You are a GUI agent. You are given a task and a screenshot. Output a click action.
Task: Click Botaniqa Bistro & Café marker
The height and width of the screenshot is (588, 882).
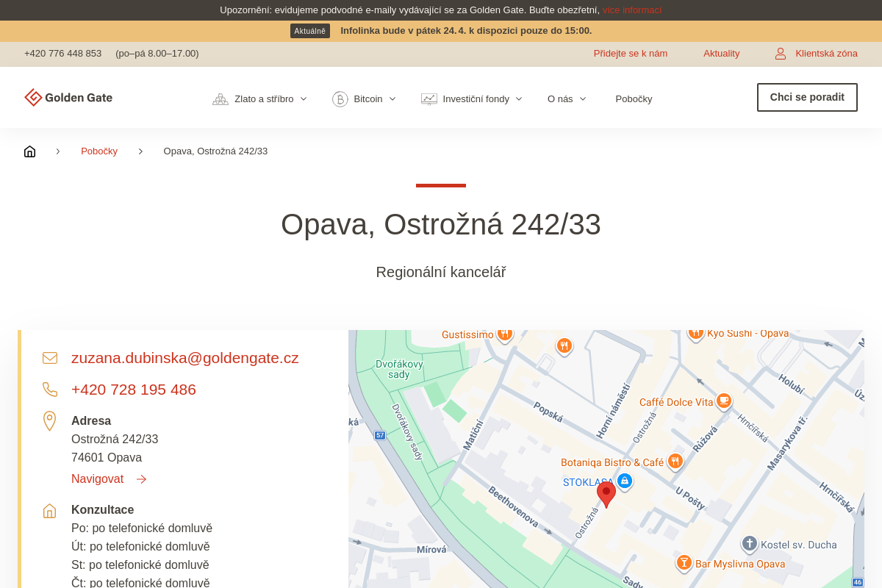point(675,462)
